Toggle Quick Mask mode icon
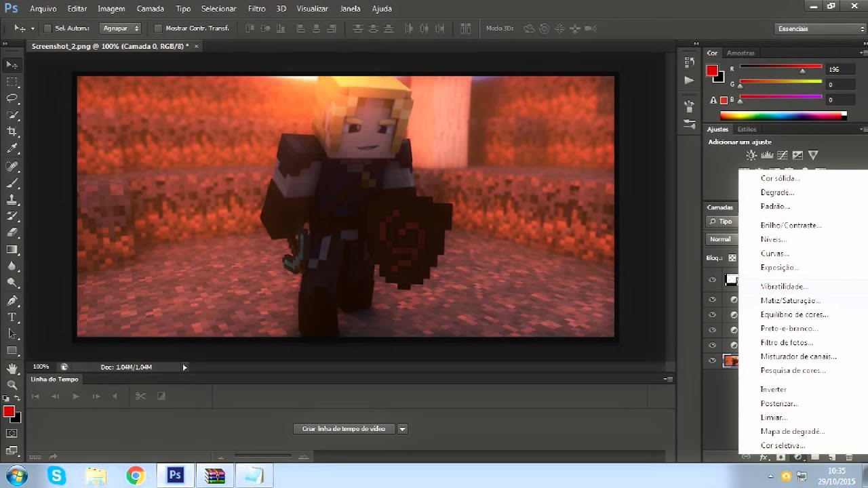868x488 pixels. click(x=12, y=433)
